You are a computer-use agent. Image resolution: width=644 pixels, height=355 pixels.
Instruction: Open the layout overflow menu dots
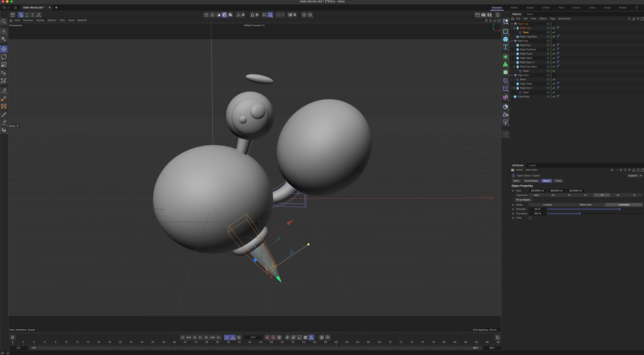click(x=637, y=8)
